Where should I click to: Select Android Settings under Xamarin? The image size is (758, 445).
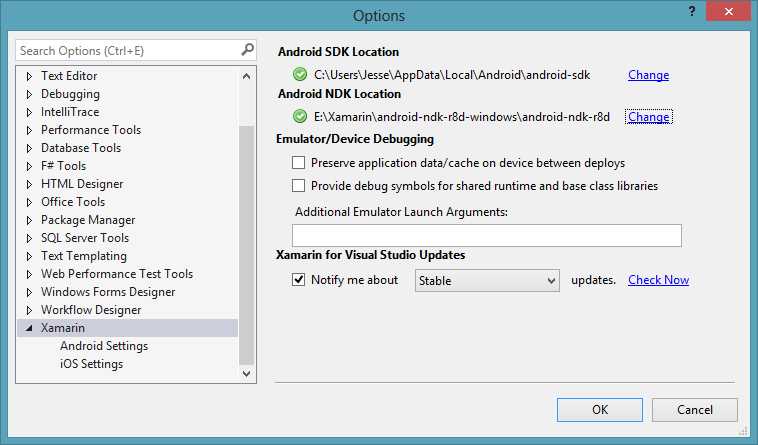(x=104, y=346)
